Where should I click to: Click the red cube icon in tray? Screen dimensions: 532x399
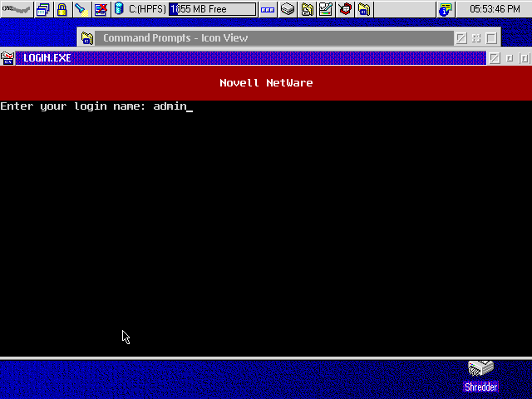[345, 9]
